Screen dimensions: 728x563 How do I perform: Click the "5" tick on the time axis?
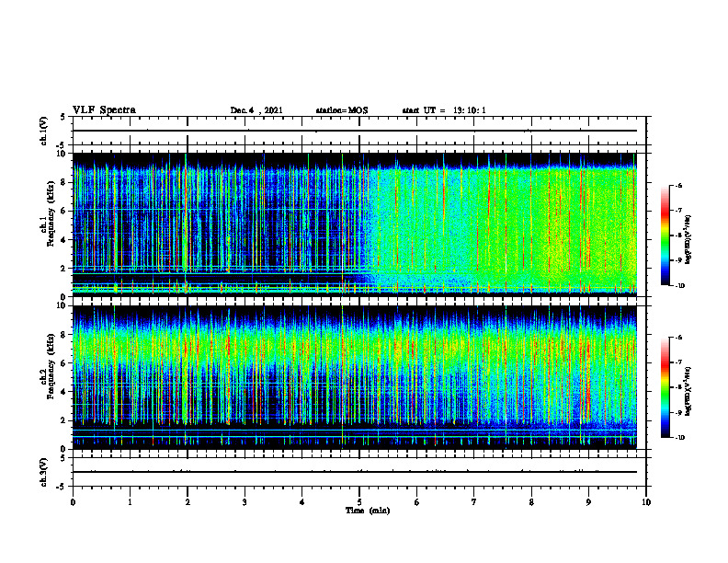tap(359, 502)
